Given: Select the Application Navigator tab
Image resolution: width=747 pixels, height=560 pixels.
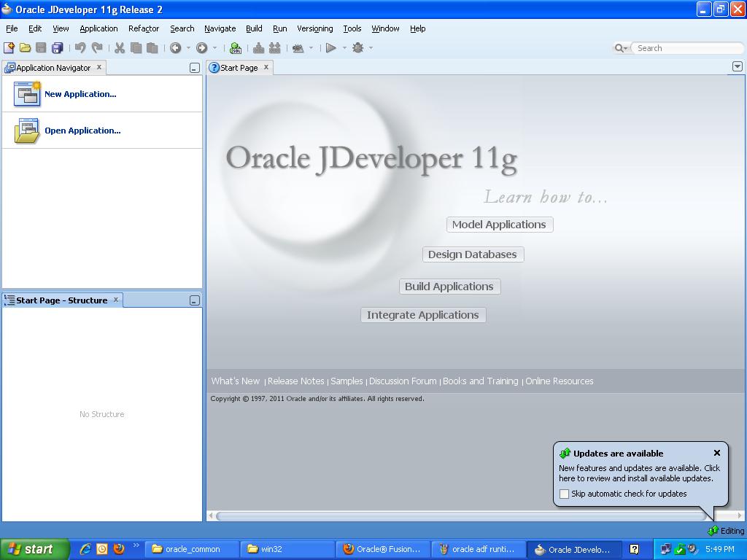Looking at the screenshot, I should click(x=53, y=68).
